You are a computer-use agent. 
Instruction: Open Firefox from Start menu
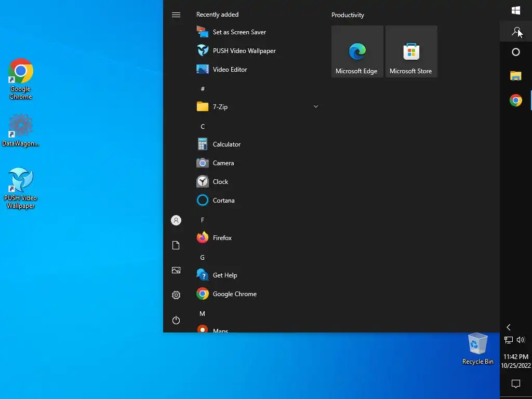258,238
